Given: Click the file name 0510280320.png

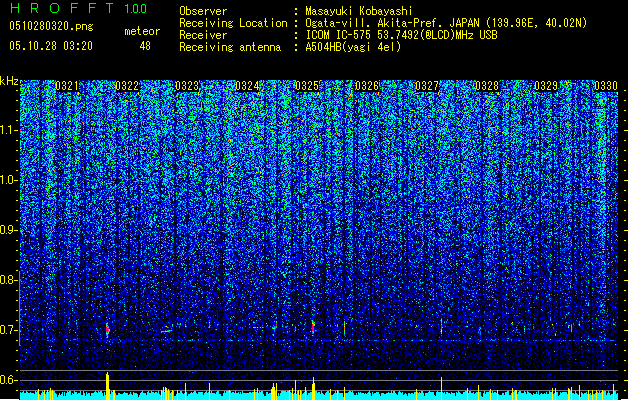Looking at the screenshot, I should (51, 26).
